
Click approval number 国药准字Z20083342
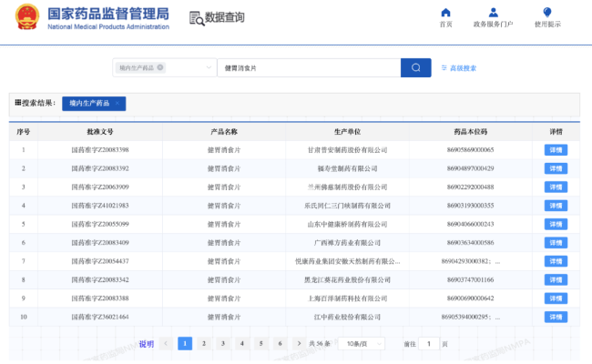click(x=100, y=279)
